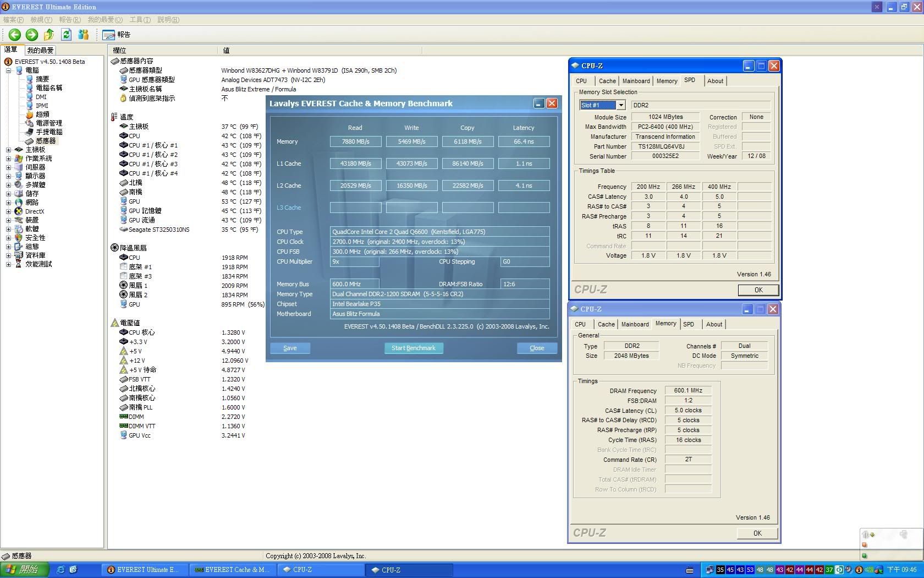Select 網路 in the tree
The image size is (924, 578).
pos(32,203)
